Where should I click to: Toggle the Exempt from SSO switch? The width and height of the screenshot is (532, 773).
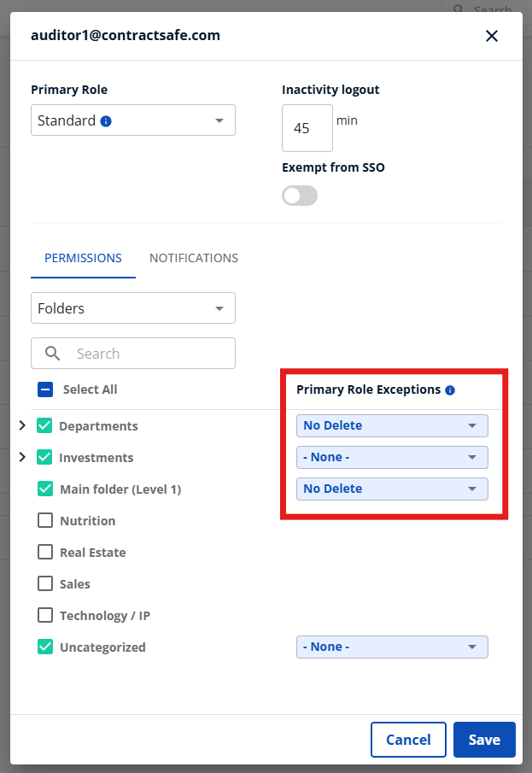pyautogui.click(x=300, y=196)
